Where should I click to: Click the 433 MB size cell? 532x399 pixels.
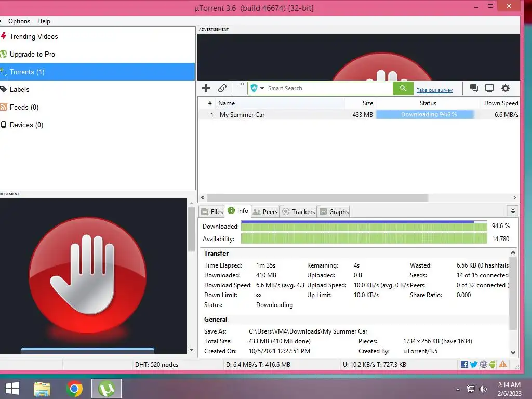[363, 115]
